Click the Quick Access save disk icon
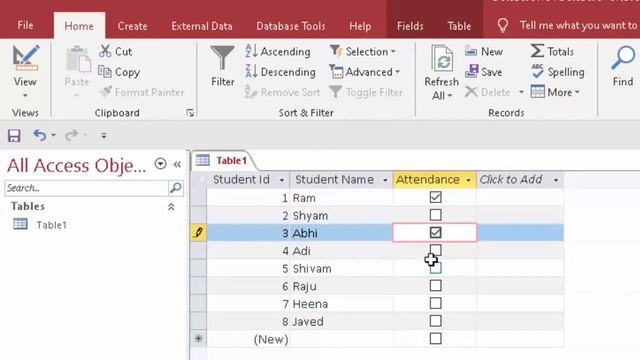This screenshot has width=640, height=360. click(14, 135)
